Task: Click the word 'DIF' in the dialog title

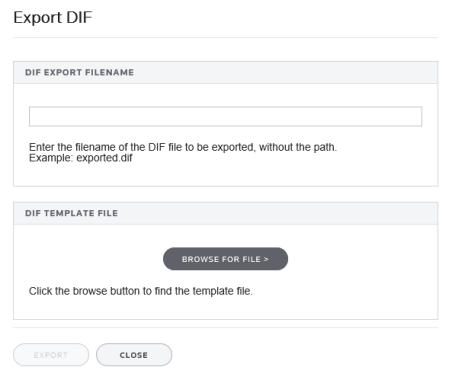Action: [x=79, y=17]
